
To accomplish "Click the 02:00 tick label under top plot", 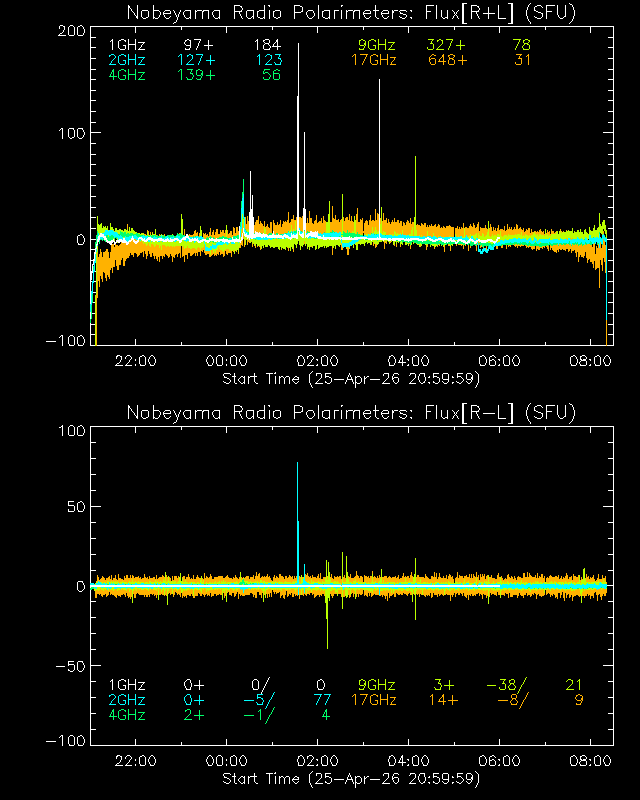I will [x=318, y=362].
